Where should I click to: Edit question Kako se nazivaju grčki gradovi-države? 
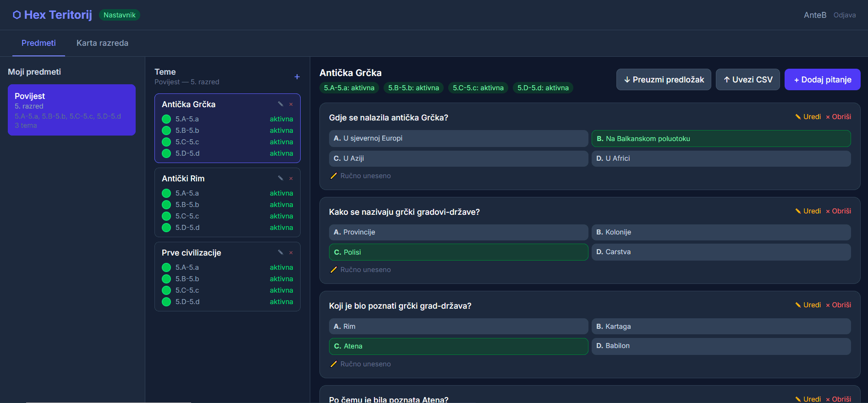[808, 211]
